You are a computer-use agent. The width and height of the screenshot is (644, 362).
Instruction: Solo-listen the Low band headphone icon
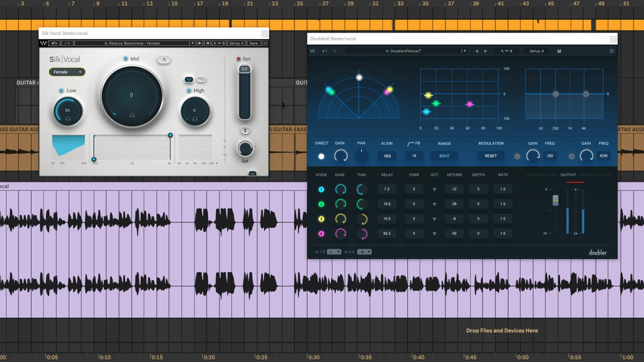click(x=68, y=119)
